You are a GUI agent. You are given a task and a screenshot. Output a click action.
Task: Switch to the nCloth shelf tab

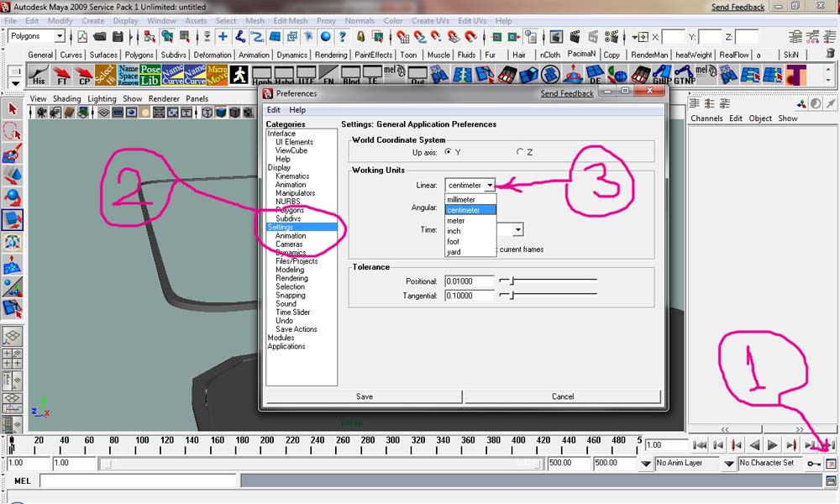click(549, 55)
